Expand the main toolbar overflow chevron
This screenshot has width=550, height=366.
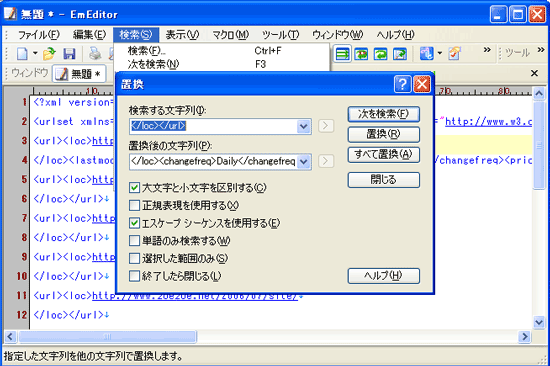487,50
